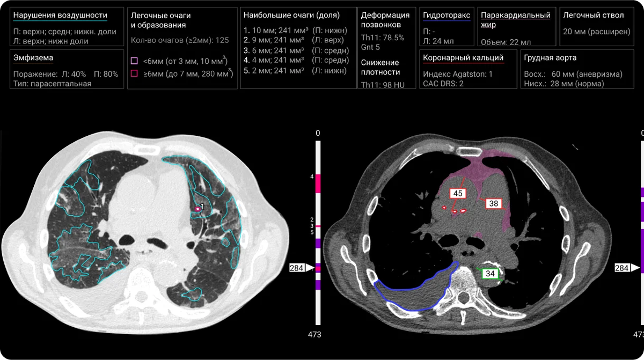Select the Легочные очаги и образования heading

click(x=161, y=20)
